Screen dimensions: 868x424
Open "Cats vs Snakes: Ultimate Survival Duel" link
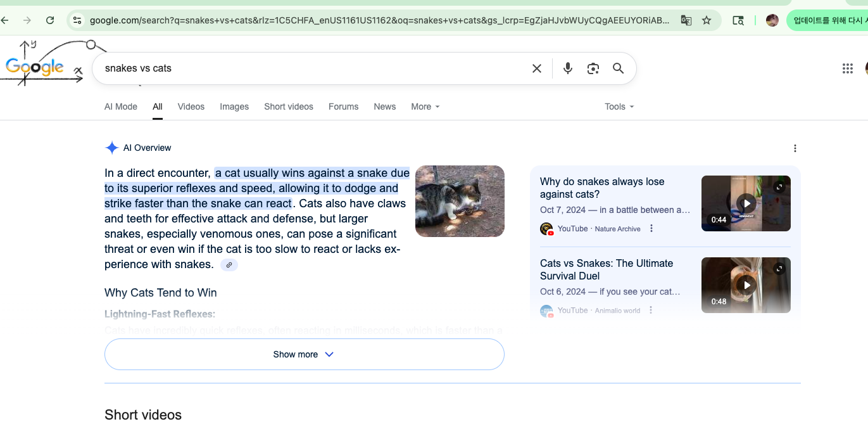(606, 269)
